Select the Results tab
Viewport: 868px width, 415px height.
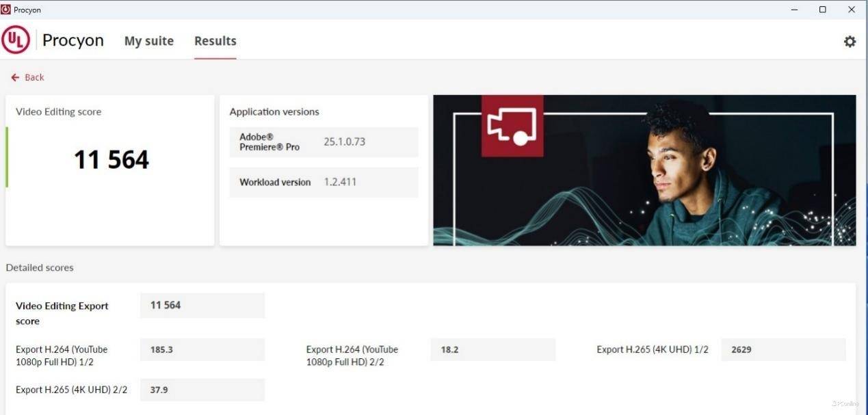(215, 41)
